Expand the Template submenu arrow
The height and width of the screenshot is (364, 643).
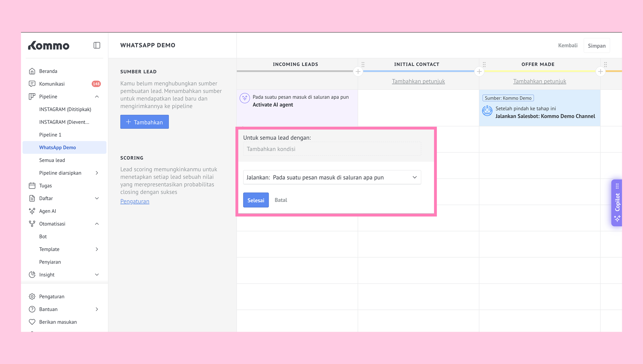click(97, 249)
